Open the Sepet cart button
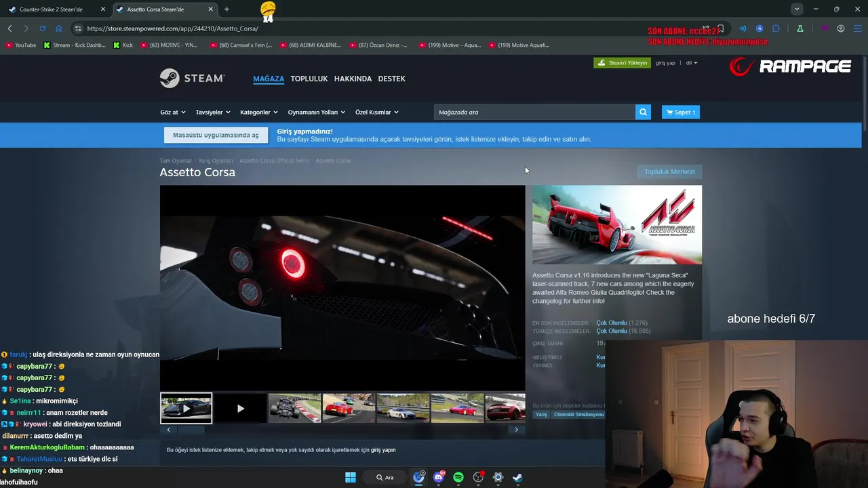The height and width of the screenshot is (488, 868). [x=680, y=112]
